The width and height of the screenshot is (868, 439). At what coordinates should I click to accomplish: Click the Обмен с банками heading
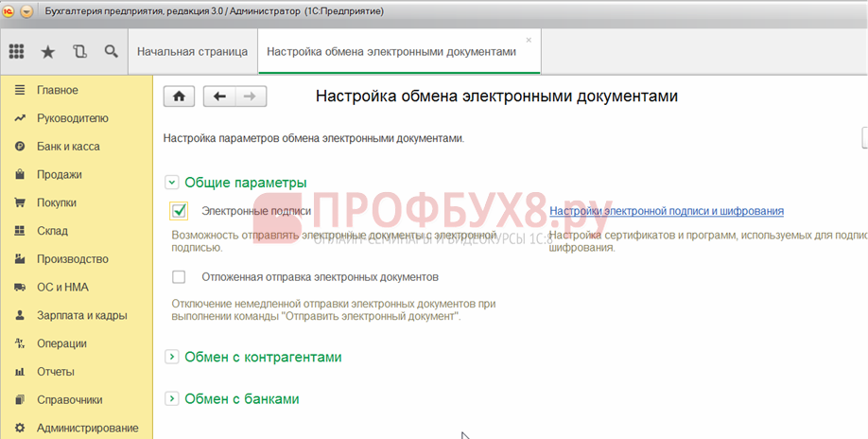point(242,398)
